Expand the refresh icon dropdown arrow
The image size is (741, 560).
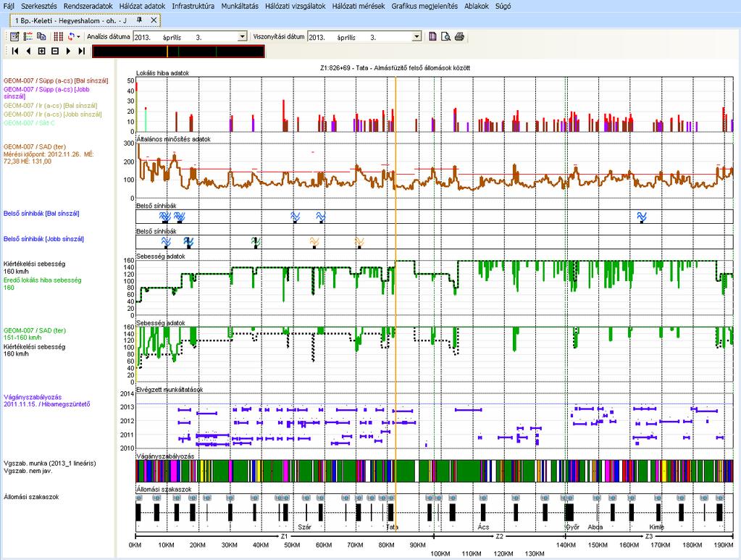click(78, 36)
